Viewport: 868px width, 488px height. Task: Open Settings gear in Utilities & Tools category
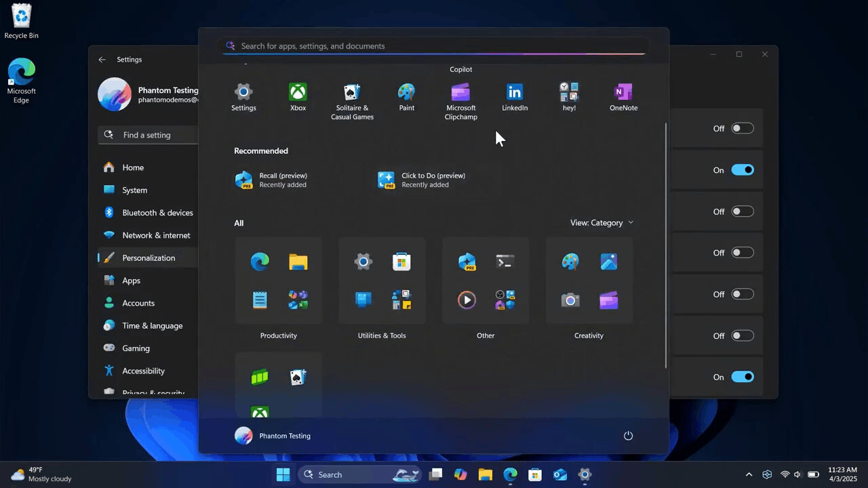(363, 262)
